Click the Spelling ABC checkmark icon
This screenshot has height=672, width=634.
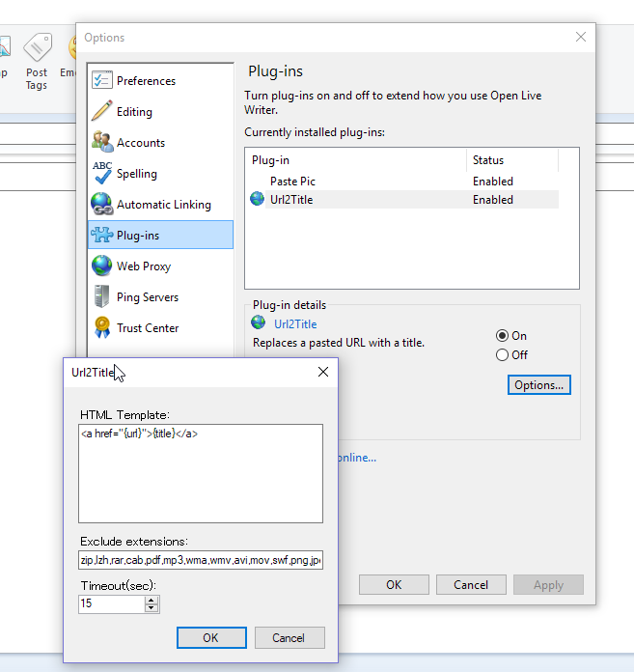[x=102, y=174]
